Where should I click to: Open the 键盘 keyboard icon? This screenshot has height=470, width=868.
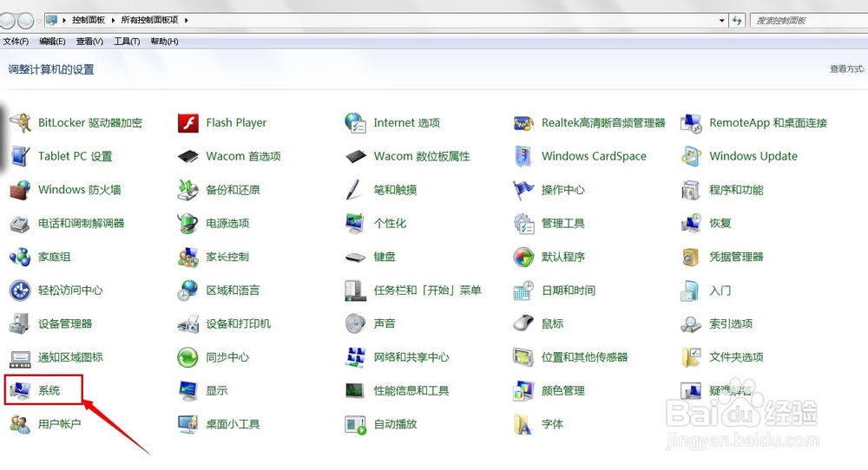point(355,258)
